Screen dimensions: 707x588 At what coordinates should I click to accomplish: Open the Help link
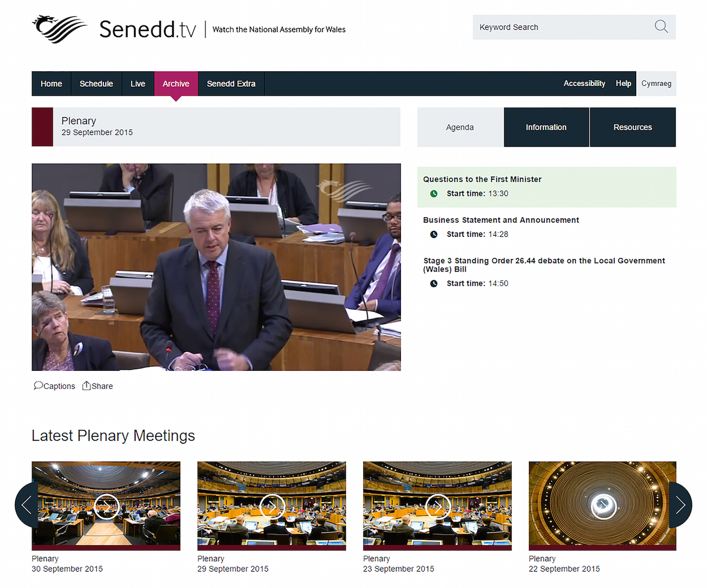624,83
